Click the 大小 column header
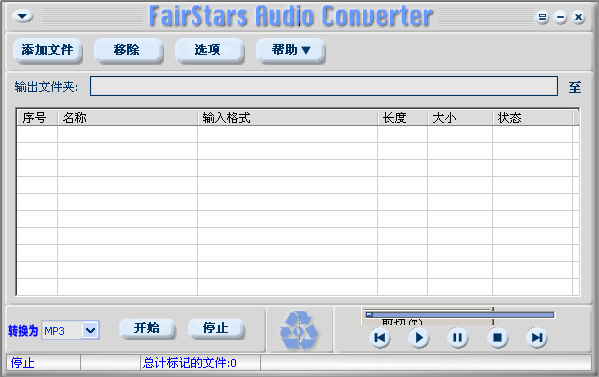Viewport: 599px width, 377px height. pyautogui.click(x=460, y=118)
